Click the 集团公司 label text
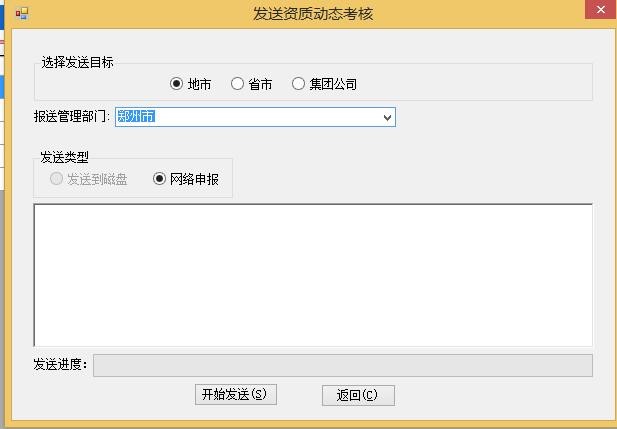Image resolution: width=617 pixels, height=429 pixels. tap(333, 84)
